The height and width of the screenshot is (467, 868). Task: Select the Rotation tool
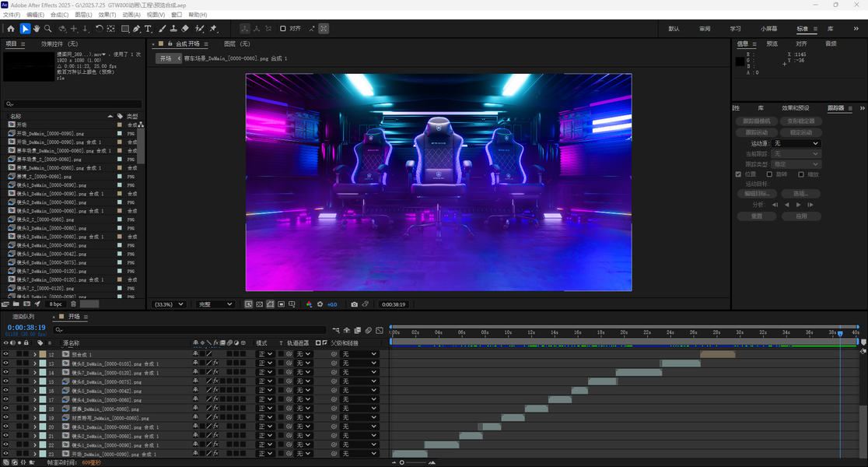point(99,28)
